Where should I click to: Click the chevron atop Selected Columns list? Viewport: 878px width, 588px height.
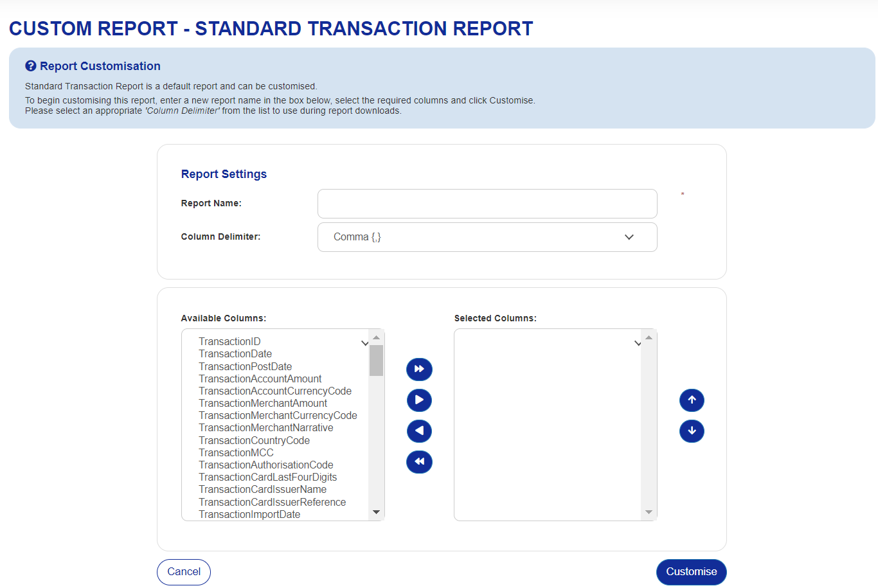tap(638, 343)
